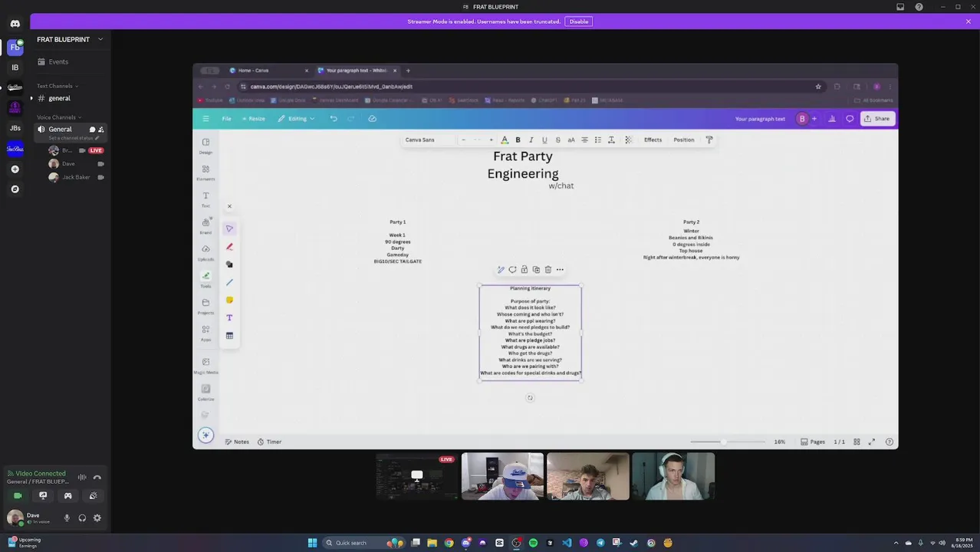Click the browser address bar

[x=529, y=87]
